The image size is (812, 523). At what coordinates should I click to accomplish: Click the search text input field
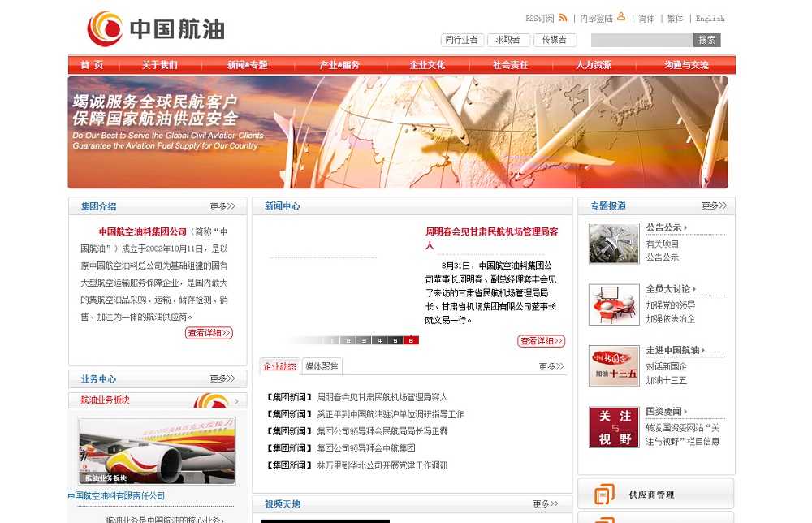point(642,40)
